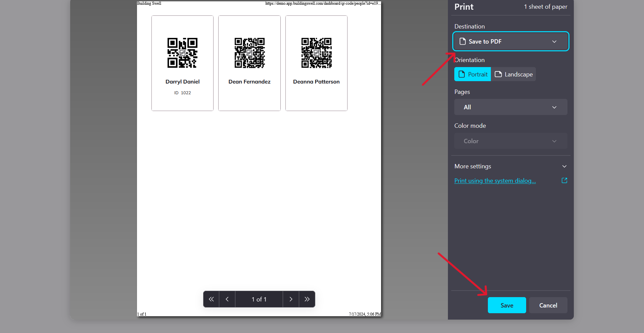This screenshot has width=644, height=333.
Task: Click the Building Swell page header
Action: [x=149, y=3]
